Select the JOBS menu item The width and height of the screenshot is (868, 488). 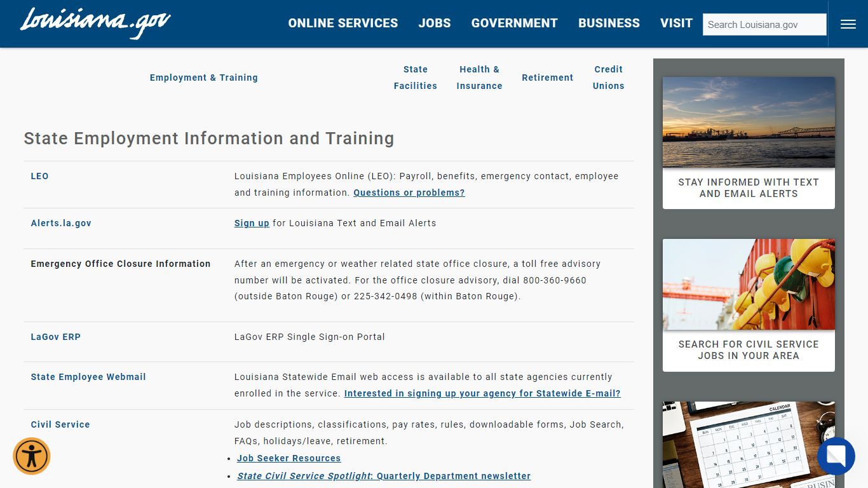(x=435, y=23)
